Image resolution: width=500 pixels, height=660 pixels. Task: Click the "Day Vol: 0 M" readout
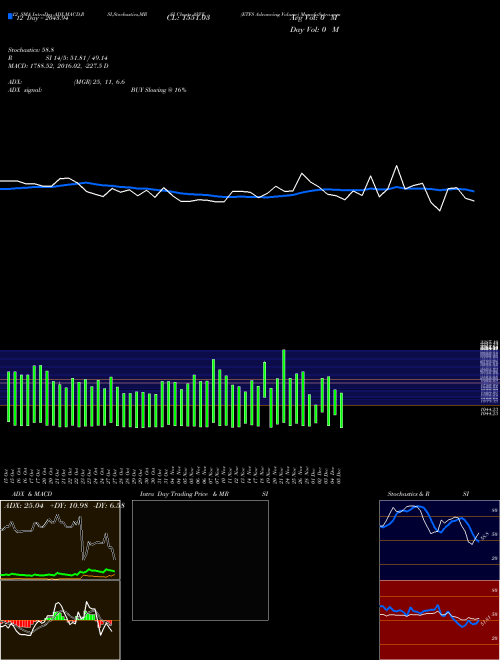pyautogui.click(x=314, y=30)
